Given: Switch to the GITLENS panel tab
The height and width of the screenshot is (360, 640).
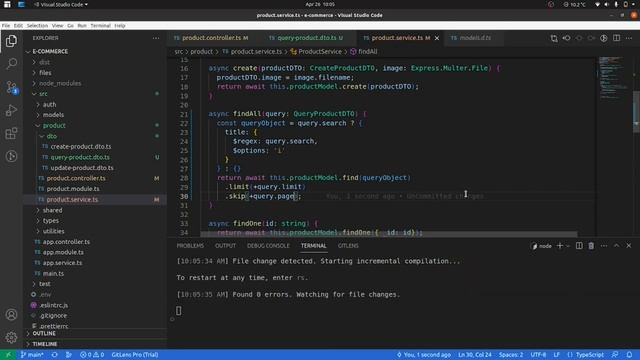Looking at the screenshot, I should click(348, 246).
